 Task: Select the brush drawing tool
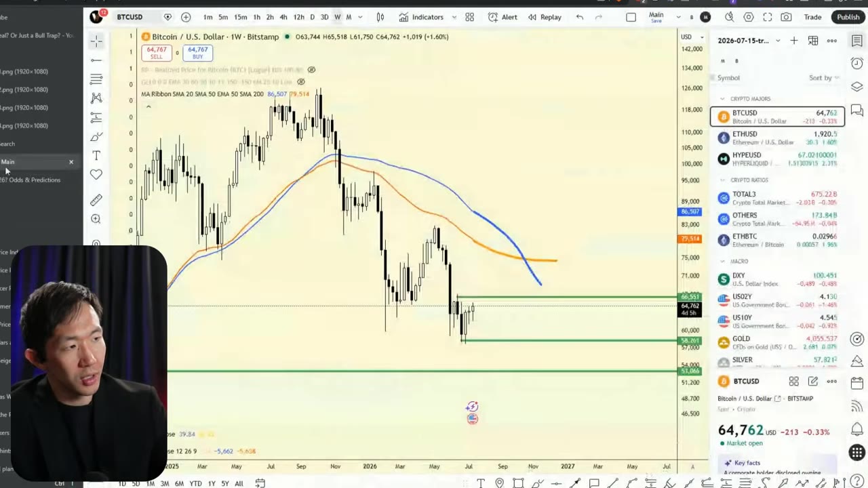tap(96, 137)
